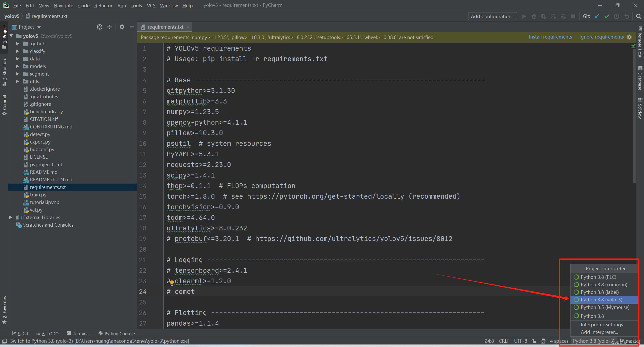Screen dimensions: 644x347
Task: Open the Tools menu
Action: coord(136,5)
